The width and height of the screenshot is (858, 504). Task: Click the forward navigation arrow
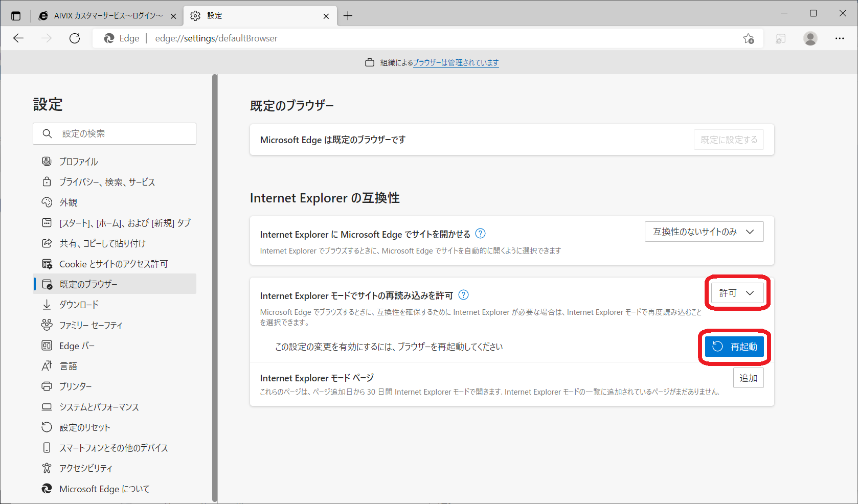click(47, 38)
